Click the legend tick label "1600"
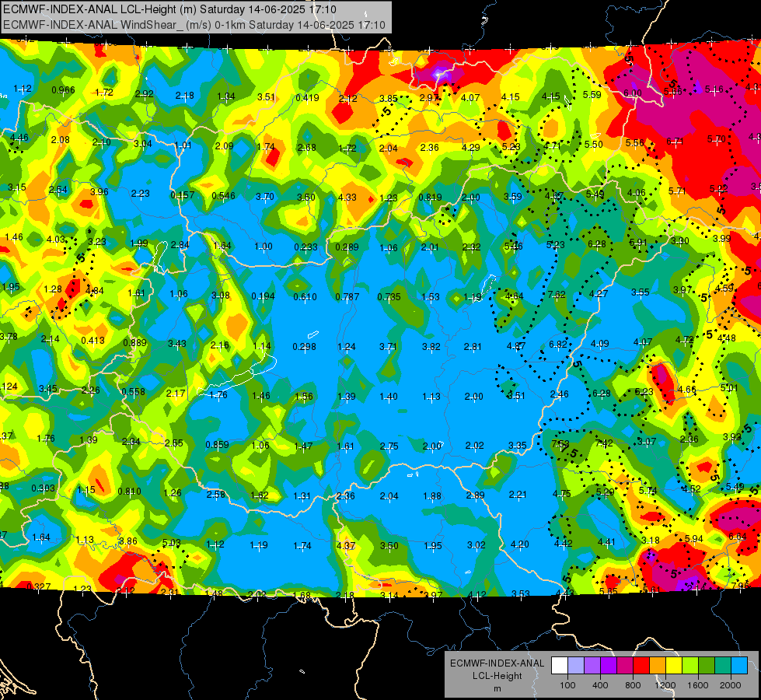Image resolution: width=761 pixels, height=700 pixels. [697, 685]
